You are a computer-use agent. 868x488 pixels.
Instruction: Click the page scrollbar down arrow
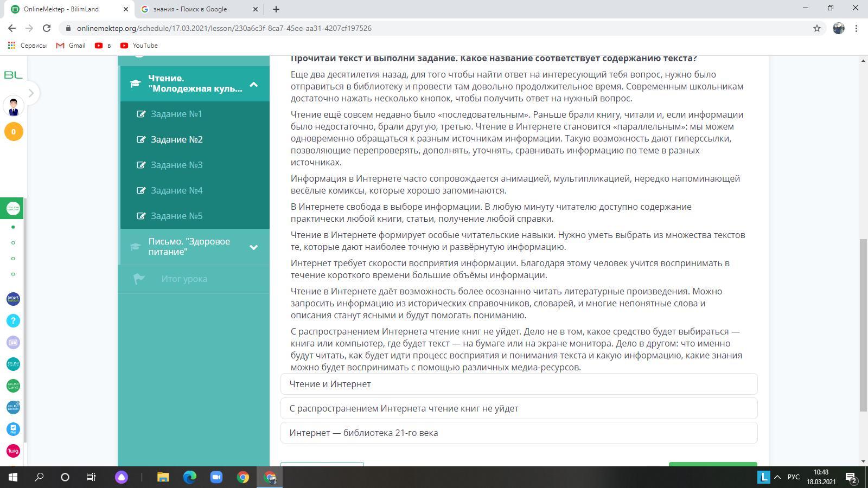pyautogui.click(x=863, y=461)
